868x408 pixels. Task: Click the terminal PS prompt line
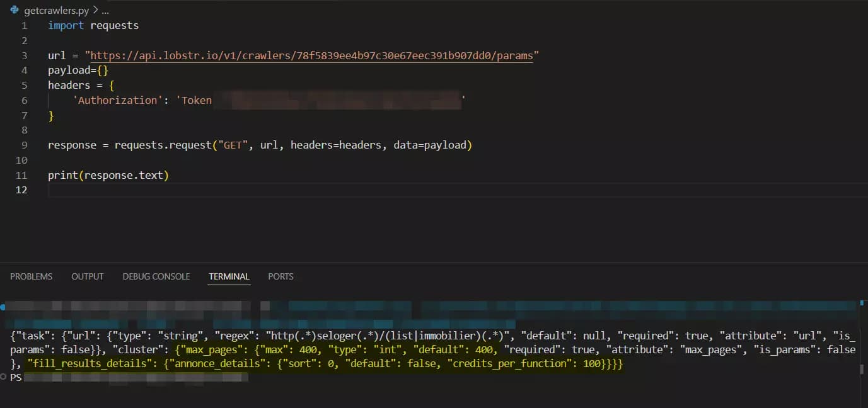[x=129, y=377]
